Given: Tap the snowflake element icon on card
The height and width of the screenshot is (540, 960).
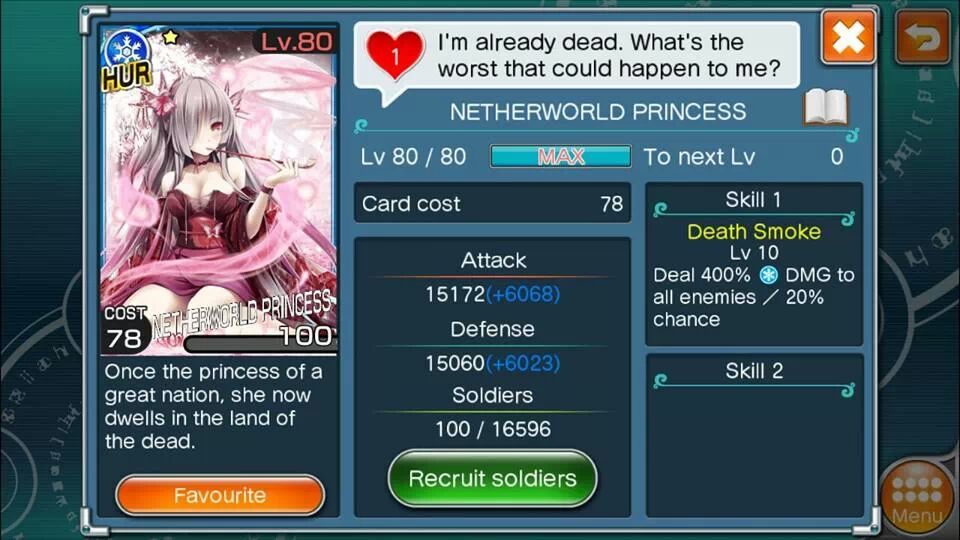Looking at the screenshot, I should coord(127,49).
